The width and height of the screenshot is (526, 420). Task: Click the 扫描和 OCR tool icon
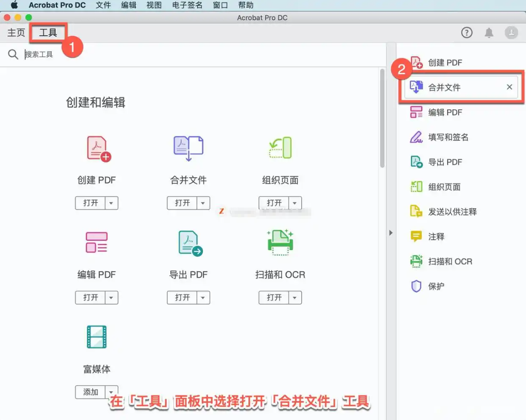coord(280,242)
